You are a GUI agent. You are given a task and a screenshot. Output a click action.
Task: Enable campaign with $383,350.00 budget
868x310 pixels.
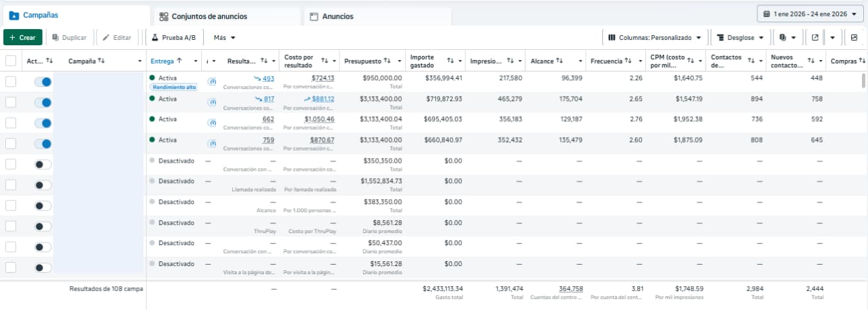pyautogui.click(x=43, y=205)
